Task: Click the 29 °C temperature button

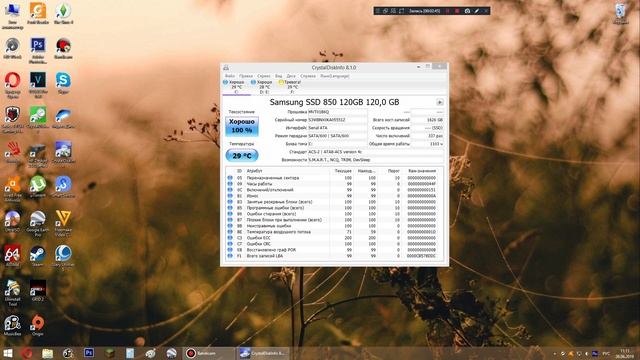Action: (242, 156)
